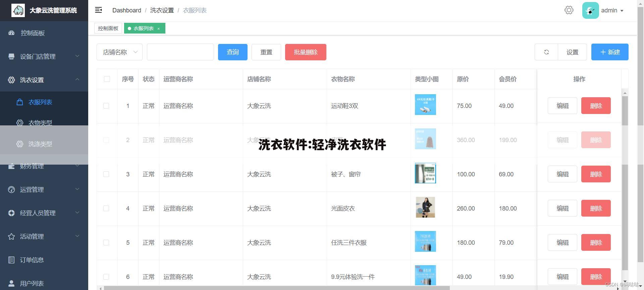Open the 店铺名称 search field dropdown
The width and height of the screenshot is (644, 290).
(119, 52)
